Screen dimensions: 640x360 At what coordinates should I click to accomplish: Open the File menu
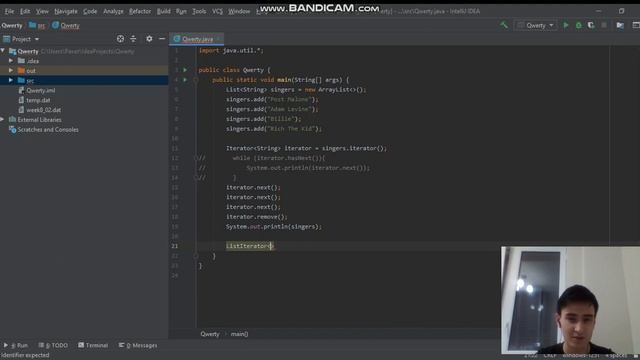coord(9,11)
